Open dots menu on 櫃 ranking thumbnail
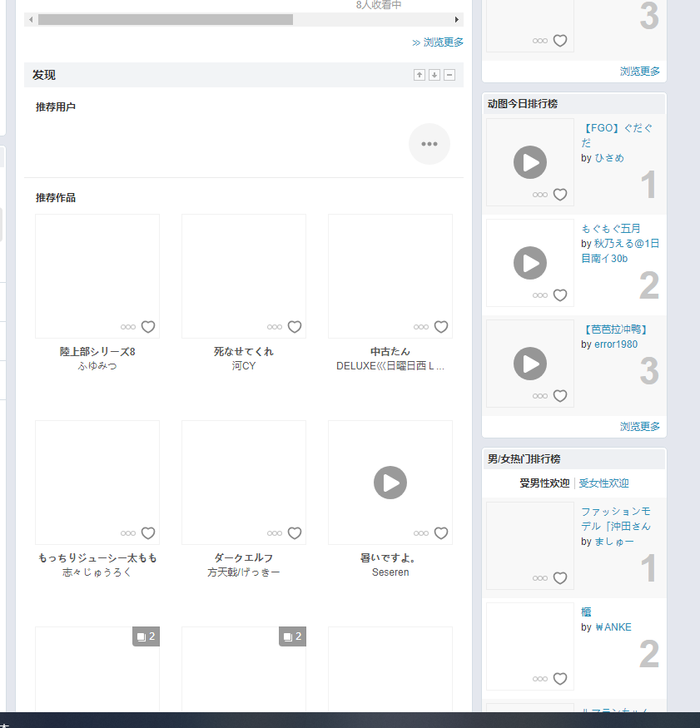This screenshot has height=728, width=700. point(539,679)
